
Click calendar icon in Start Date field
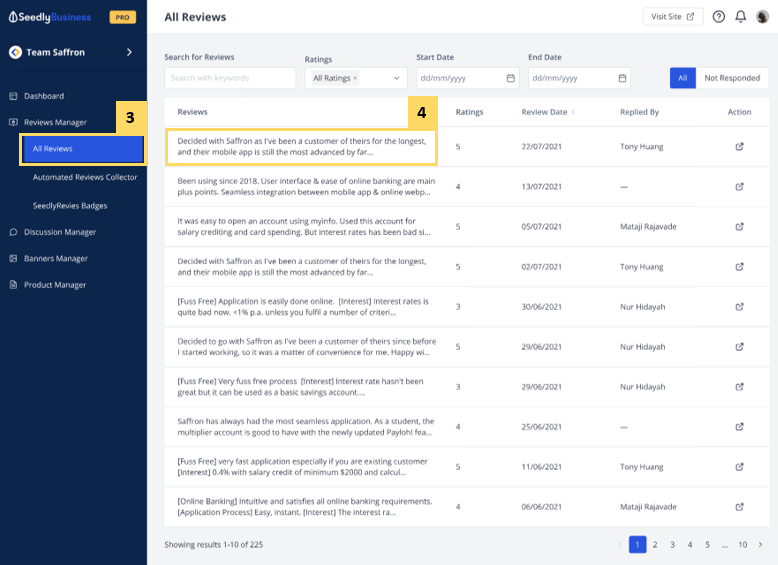pyautogui.click(x=511, y=78)
